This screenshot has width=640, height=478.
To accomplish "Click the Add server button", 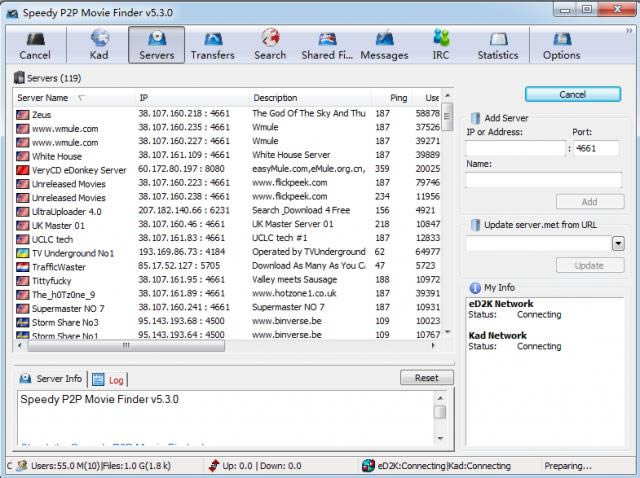I will pos(590,202).
